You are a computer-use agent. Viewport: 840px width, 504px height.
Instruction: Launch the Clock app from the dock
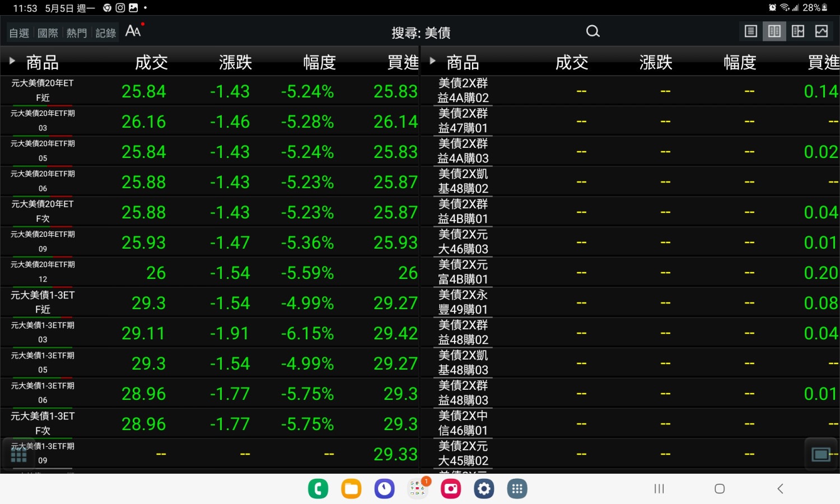coord(384,489)
